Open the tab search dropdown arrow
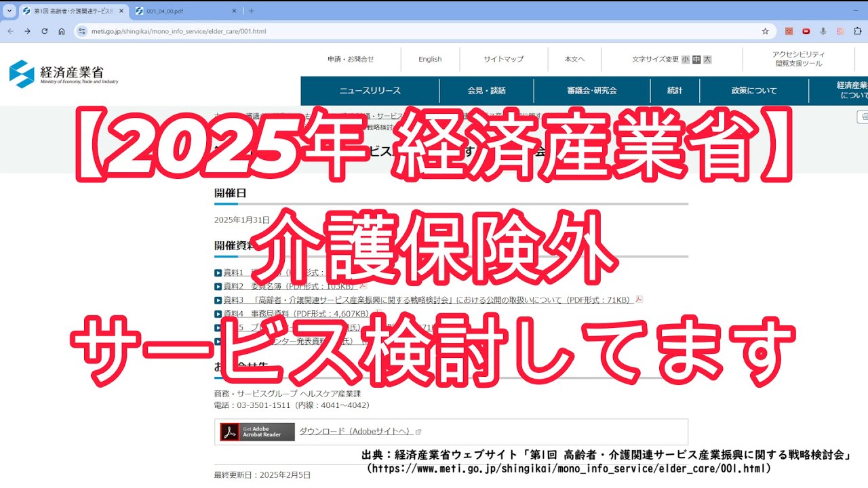This screenshot has width=868, height=488. [9, 11]
